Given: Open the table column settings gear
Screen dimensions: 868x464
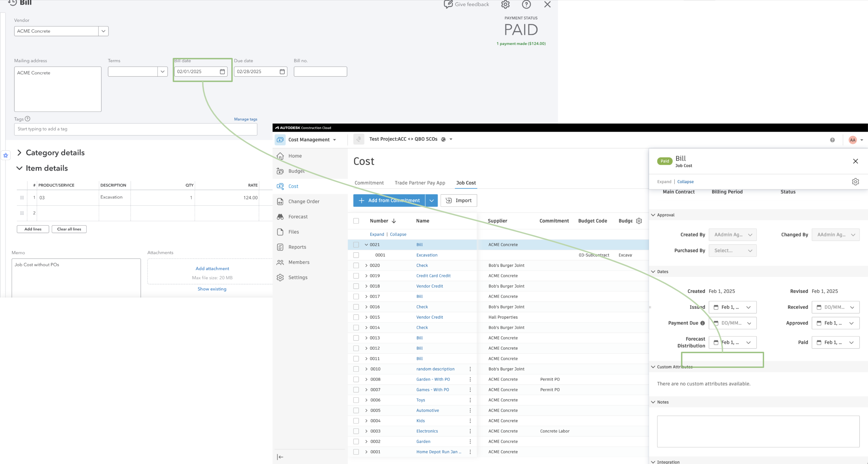Looking at the screenshot, I should coord(639,221).
